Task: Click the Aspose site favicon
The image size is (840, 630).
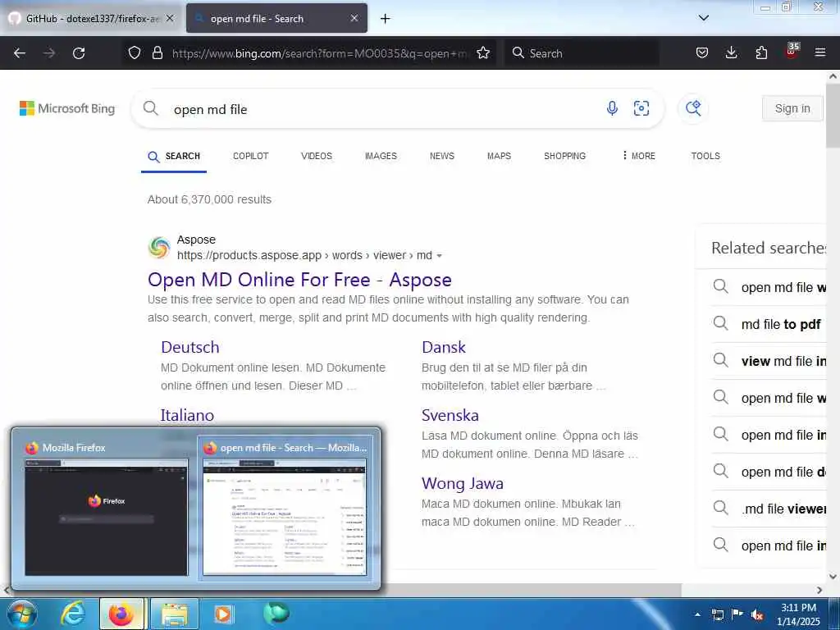Action: pyautogui.click(x=159, y=248)
